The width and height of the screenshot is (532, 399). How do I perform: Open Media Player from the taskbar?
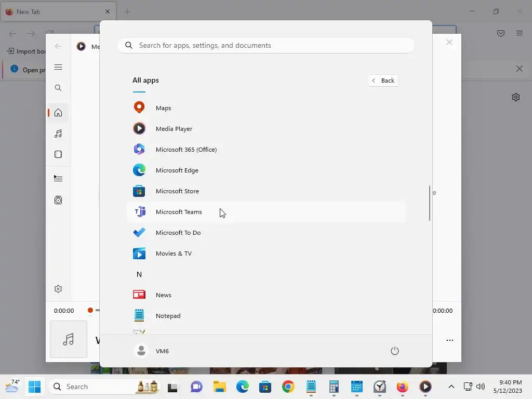(425, 387)
